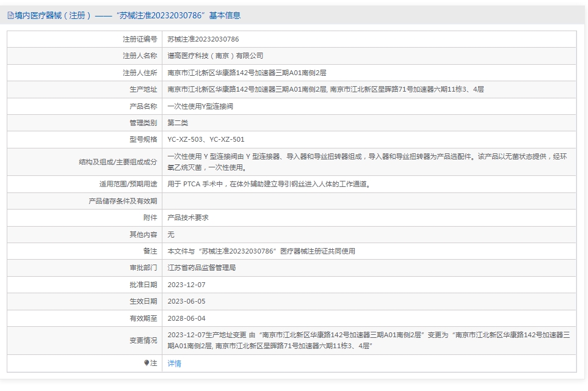Click the 变更情况 change history text
The image size is (588, 391).
coord(369,340)
